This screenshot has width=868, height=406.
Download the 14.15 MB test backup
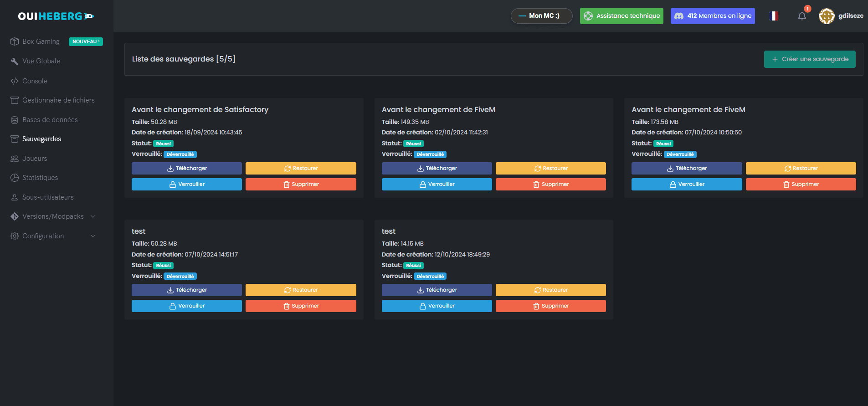[437, 290]
